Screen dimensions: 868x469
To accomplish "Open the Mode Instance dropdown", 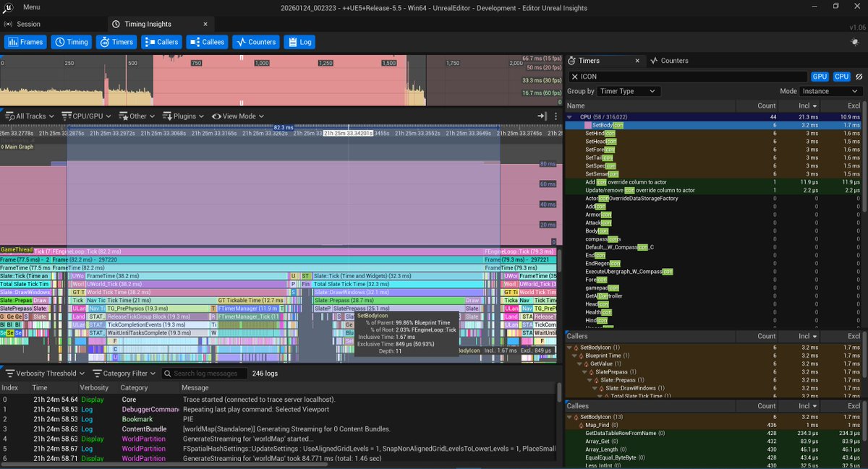I will tap(832, 91).
